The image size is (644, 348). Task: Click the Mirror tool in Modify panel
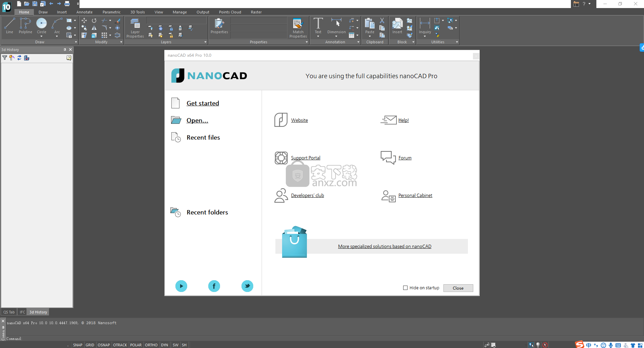click(x=94, y=28)
